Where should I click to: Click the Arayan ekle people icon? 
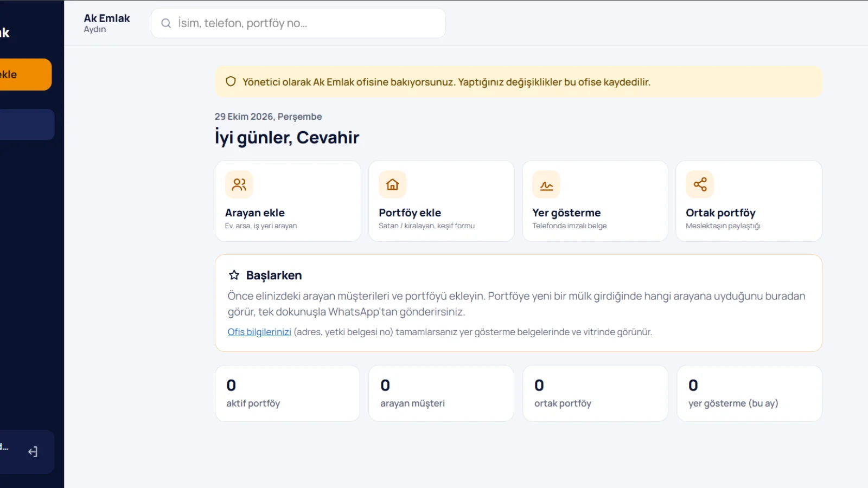click(239, 184)
